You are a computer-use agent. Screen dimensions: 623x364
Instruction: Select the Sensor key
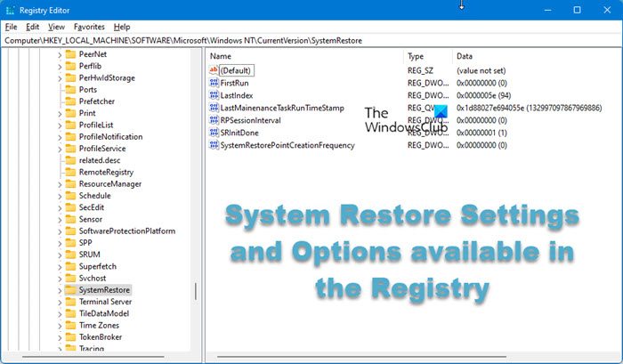tap(91, 219)
